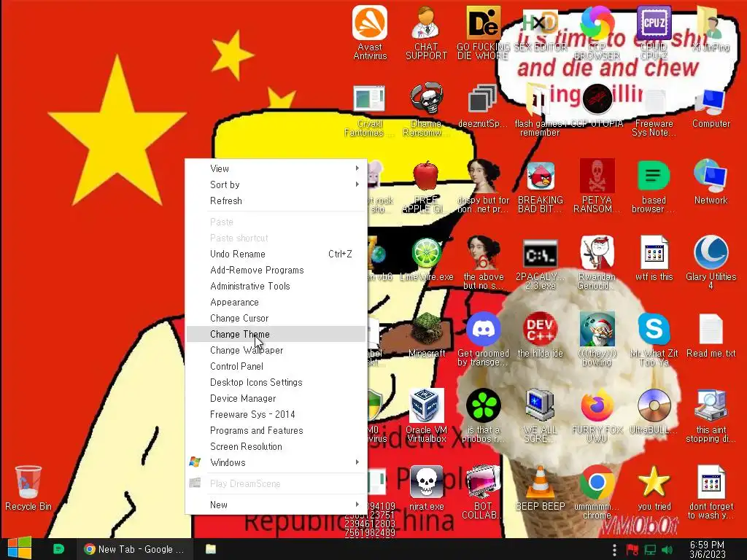Screen dimensions: 747x560
Task: Expand the Windows submenu
Action: [276, 462]
